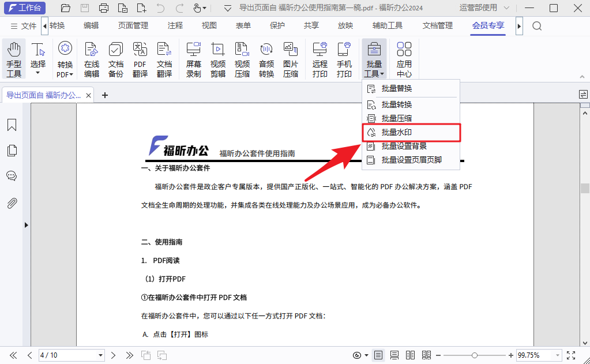Image resolution: width=590 pixels, height=364 pixels.
Task: Open the bookmarks panel in left sidebar
Action: [12, 125]
